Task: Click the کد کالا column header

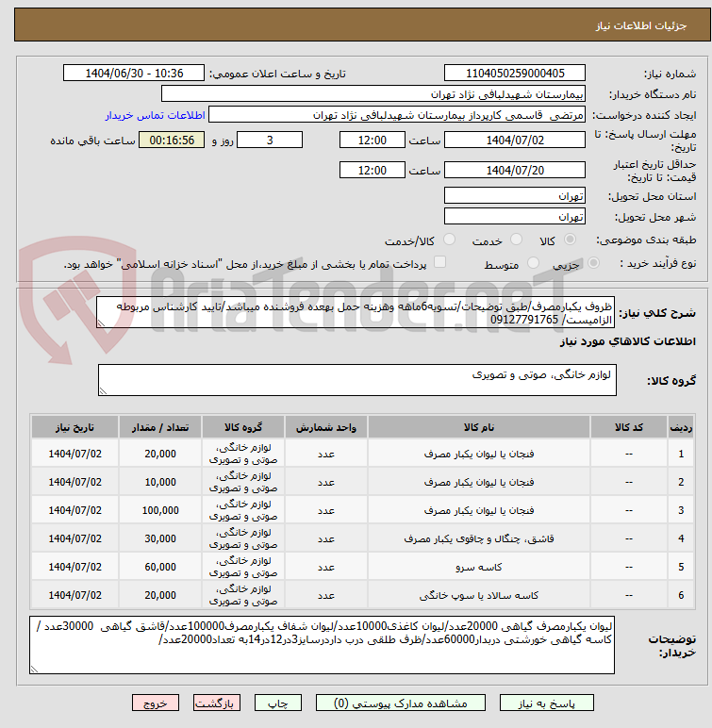Action: point(629,427)
